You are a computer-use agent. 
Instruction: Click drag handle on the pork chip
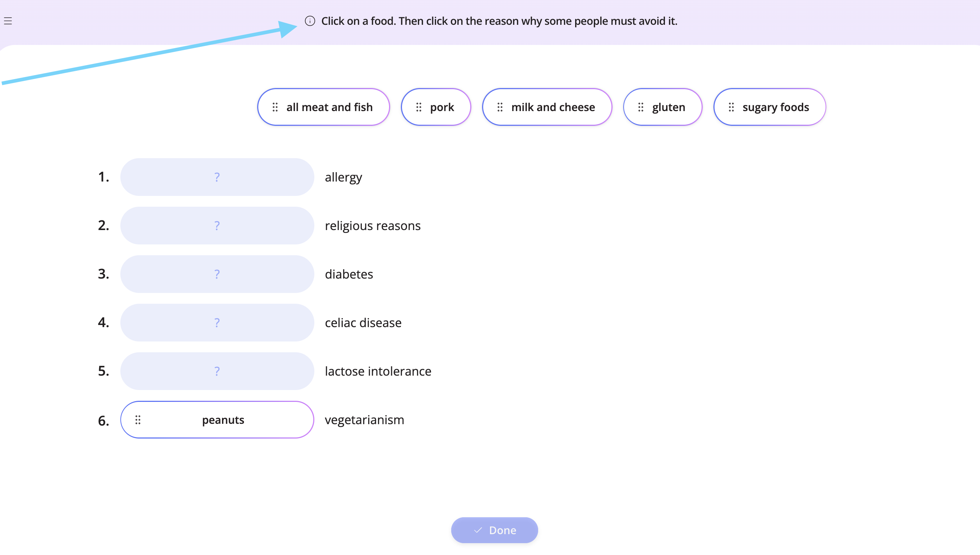pyautogui.click(x=419, y=107)
